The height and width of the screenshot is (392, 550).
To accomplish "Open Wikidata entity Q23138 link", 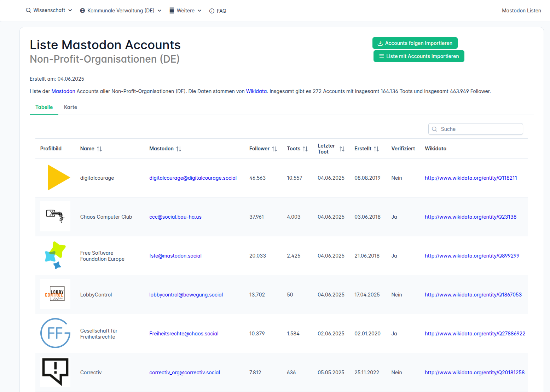I will click(x=470, y=217).
